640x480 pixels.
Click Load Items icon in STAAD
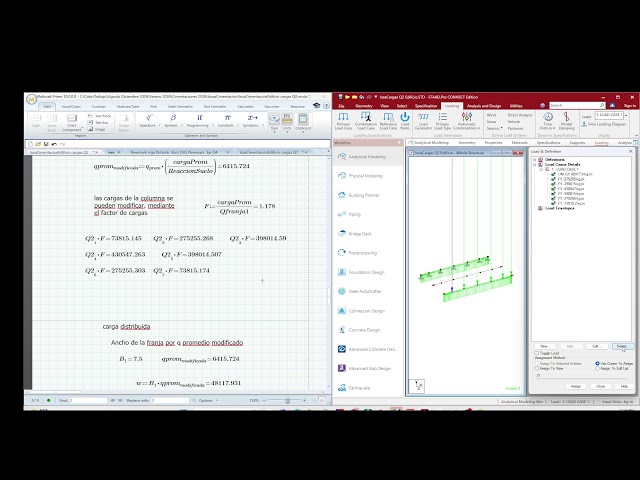tap(404, 121)
